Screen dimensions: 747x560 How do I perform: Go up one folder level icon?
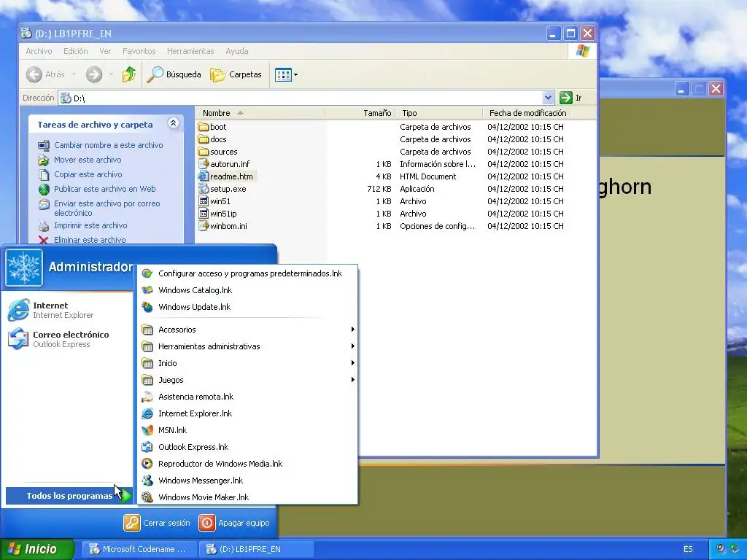pos(128,74)
